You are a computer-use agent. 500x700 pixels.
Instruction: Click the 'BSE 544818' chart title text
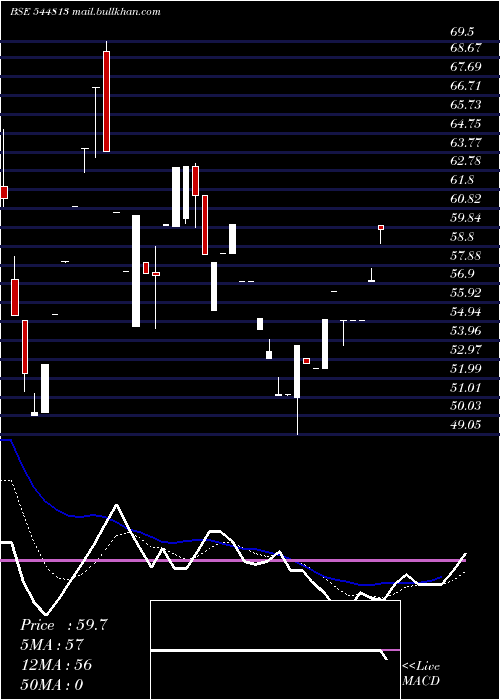coord(39,12)
